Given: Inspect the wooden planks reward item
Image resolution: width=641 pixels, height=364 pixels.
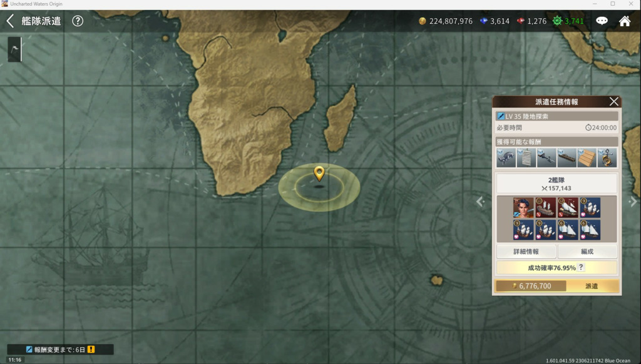Looking at the screenshot, I should coord(587,158).
